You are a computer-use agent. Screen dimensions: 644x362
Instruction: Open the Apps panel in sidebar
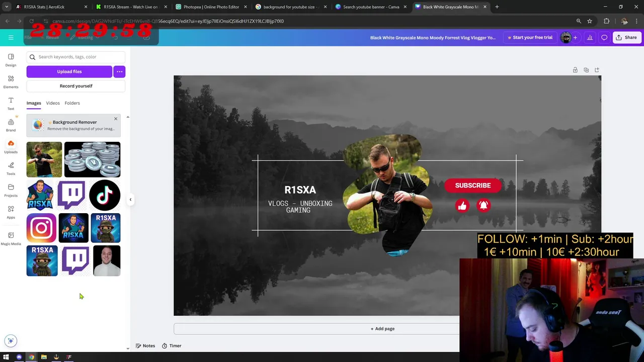11,212
